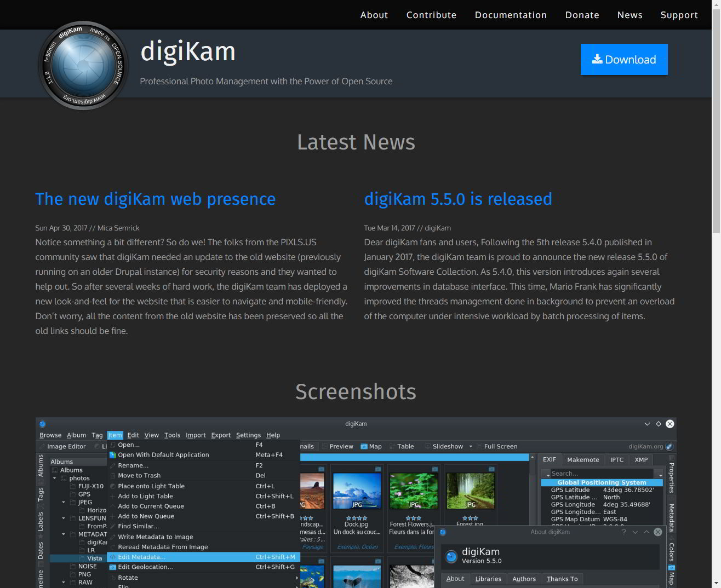Open the Tag menu in screenshot
Screen dimensions: 721x588
(97, 435)
